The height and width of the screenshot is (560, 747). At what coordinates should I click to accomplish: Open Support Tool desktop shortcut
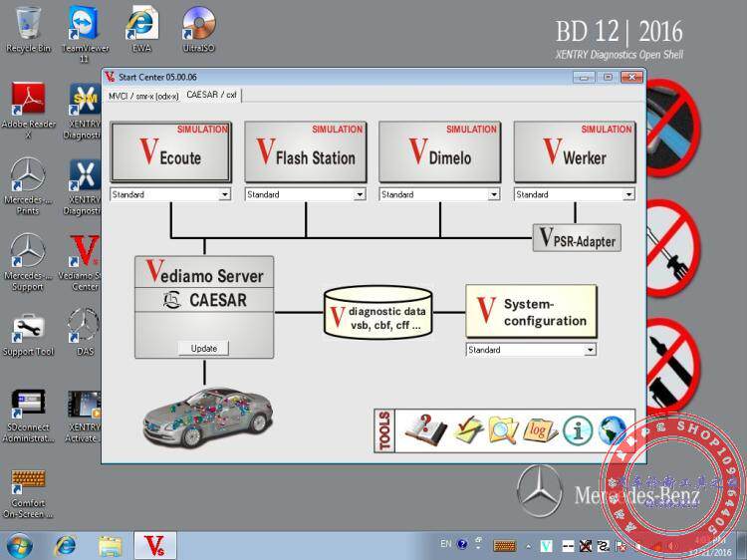point(28,335)
